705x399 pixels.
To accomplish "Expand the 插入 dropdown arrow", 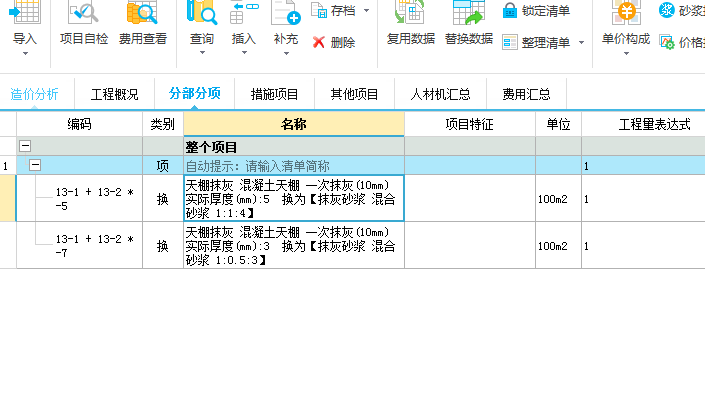I will pyautogui.click(x=244, y=53).
